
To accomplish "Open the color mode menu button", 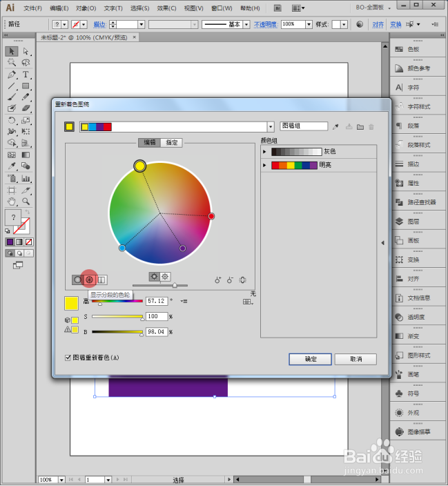I will coord(184,301).
